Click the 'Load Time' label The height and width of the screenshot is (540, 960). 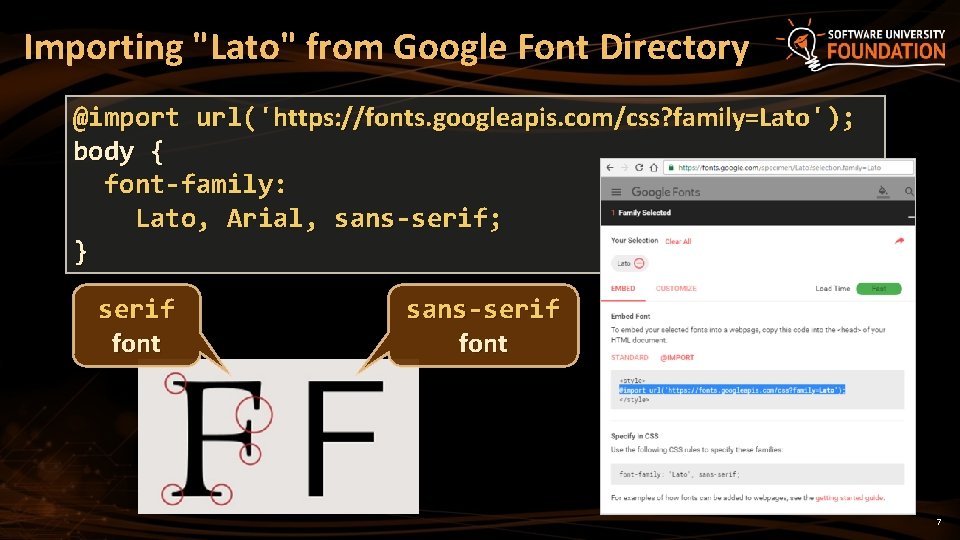tap(833, 288)
